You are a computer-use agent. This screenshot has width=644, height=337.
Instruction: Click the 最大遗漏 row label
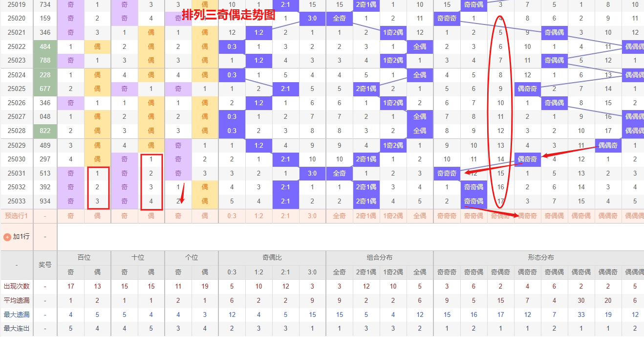(x=16, y=315)
